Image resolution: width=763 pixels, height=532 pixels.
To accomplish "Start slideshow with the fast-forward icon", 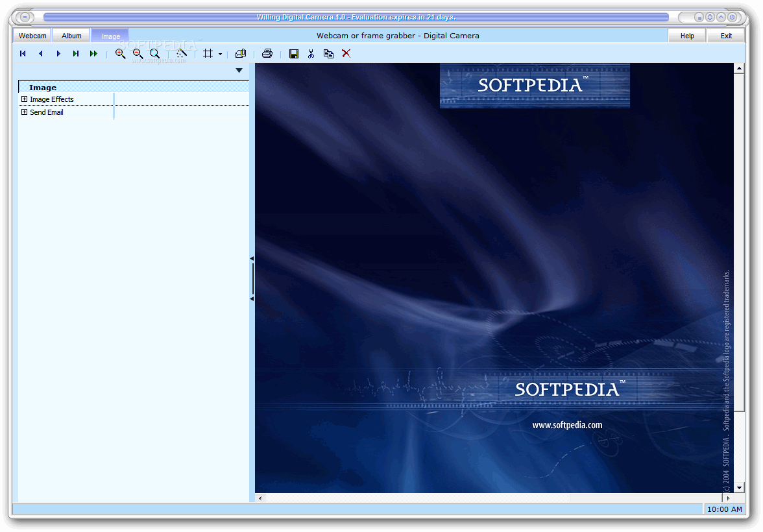I will (93, 54).
